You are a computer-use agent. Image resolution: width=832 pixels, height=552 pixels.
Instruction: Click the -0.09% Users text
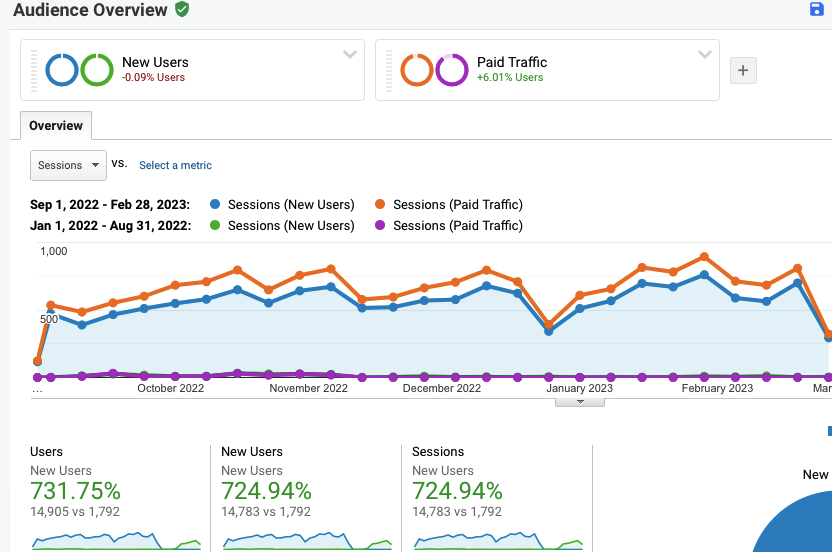(153, 77)
